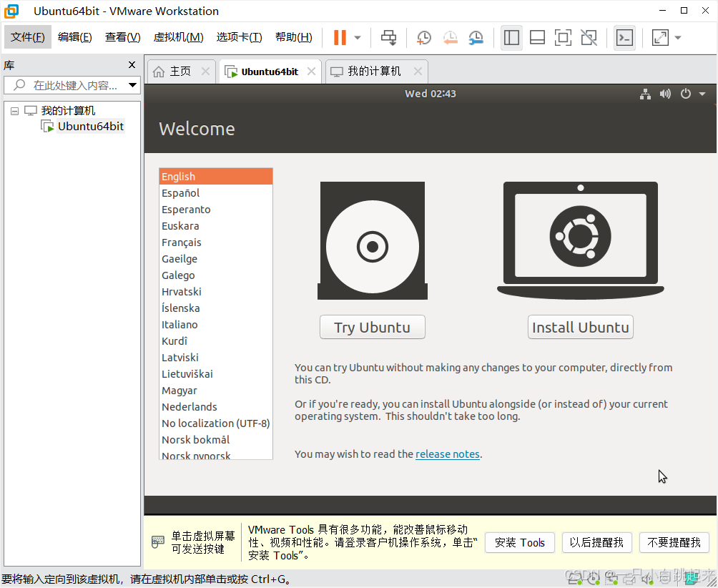Open the release notes link

(x=448, y=454)
